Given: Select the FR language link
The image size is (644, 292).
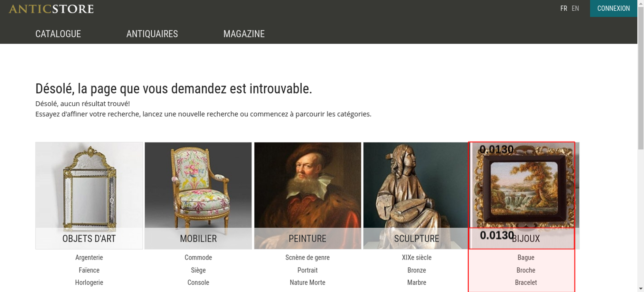Looking at the screenshot, I should coord(563,8).
